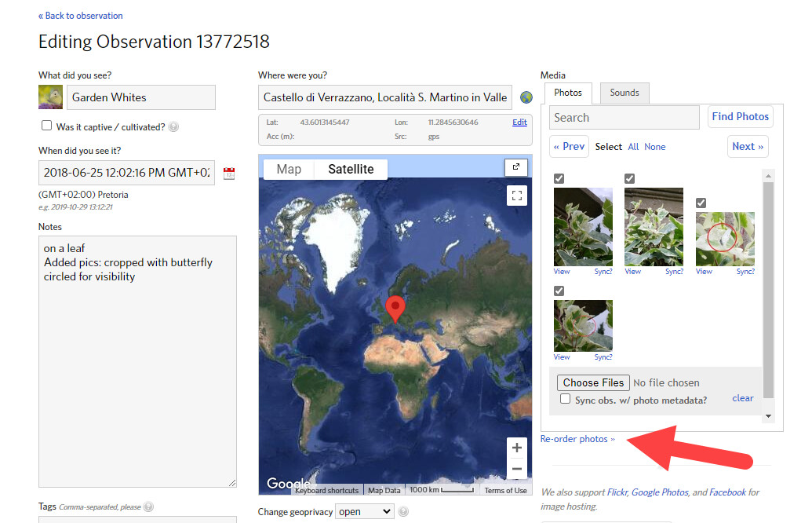
Task: Toggle fullscreen with the map expand icon
Action: pos(517,195)
